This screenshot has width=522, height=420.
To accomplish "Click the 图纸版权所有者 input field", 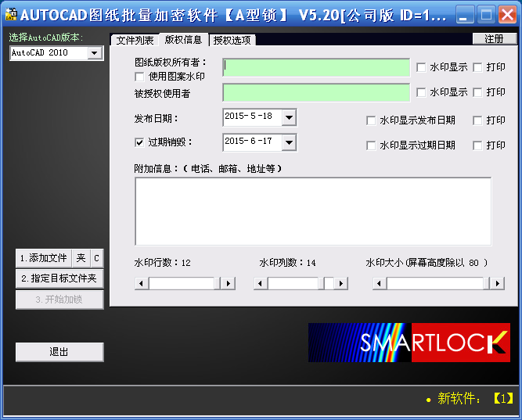I will coord(316,67).
